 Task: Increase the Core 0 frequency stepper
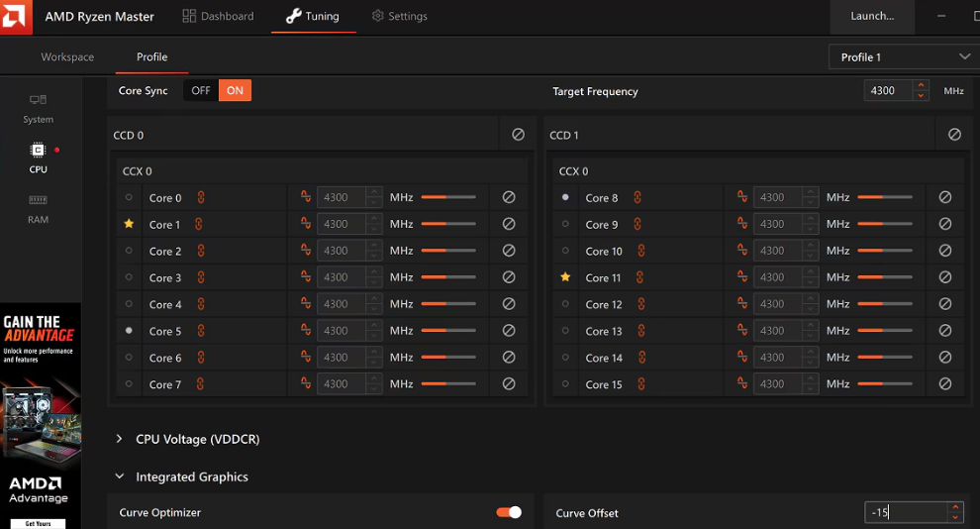pyautogui.click(x=374, y=192)
